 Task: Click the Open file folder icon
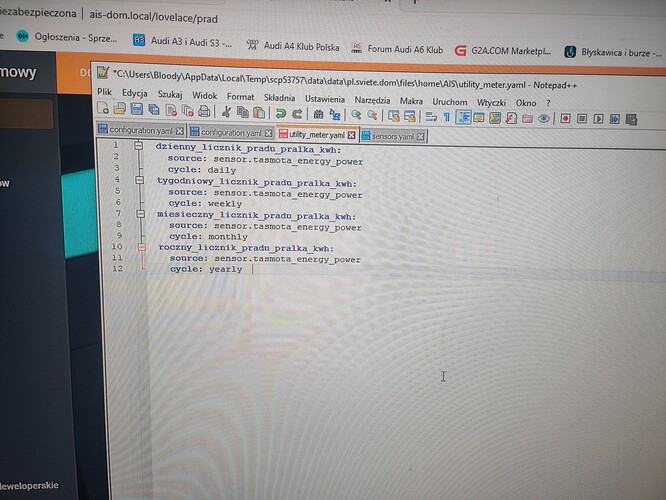[120, 109]
